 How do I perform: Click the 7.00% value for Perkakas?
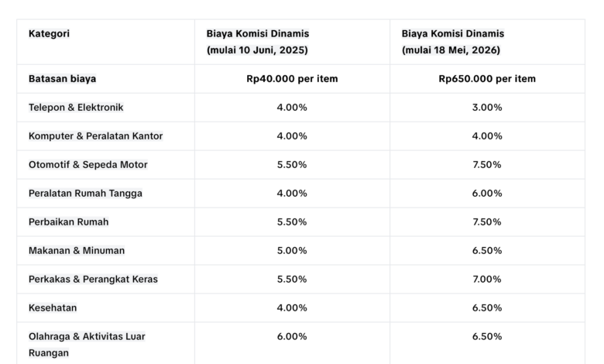pos(487,279)
